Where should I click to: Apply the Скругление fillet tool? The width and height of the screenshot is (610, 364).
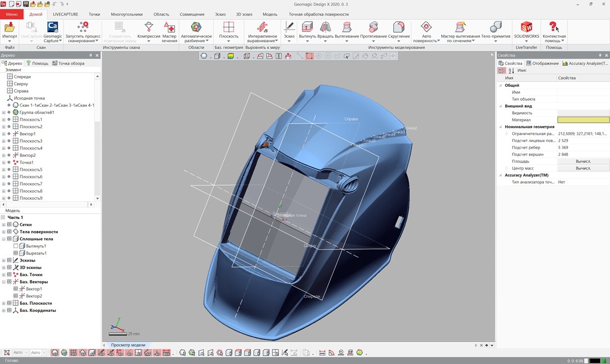pyautogui.click(x=399, y=32)
